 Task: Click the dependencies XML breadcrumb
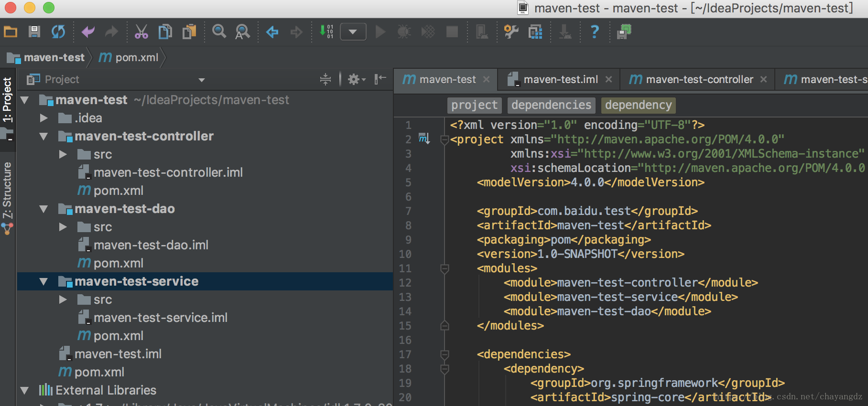551,105
